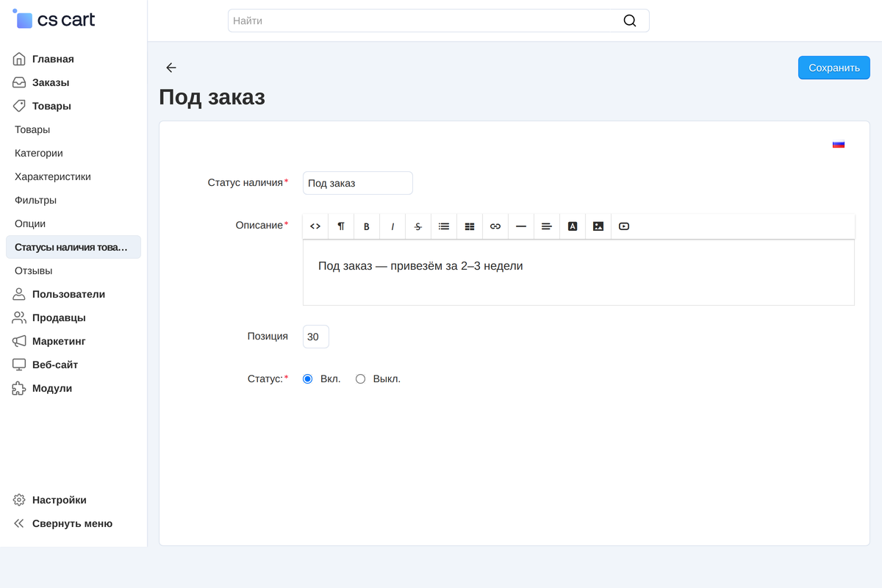
Task: Click the search magnifier icon
Action: (630, 21)
